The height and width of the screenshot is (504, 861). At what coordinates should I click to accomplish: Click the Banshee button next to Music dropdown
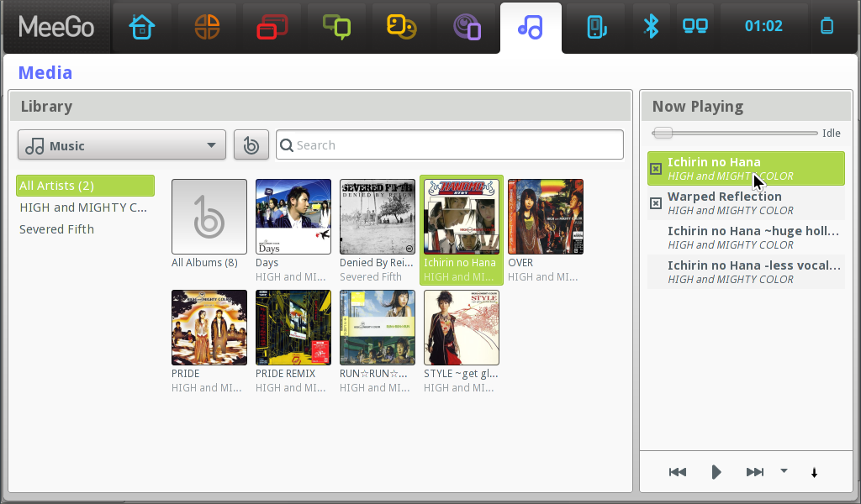coord(251,144)
